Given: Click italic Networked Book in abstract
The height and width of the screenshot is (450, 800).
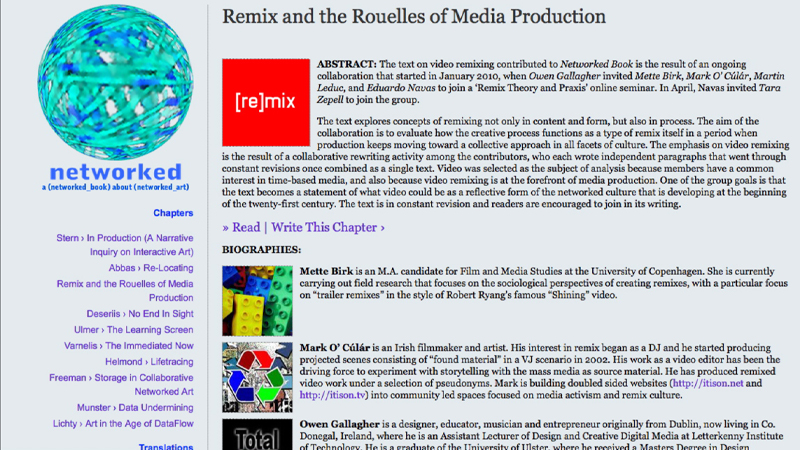Looking at the screenshot, I should [596, 64].
